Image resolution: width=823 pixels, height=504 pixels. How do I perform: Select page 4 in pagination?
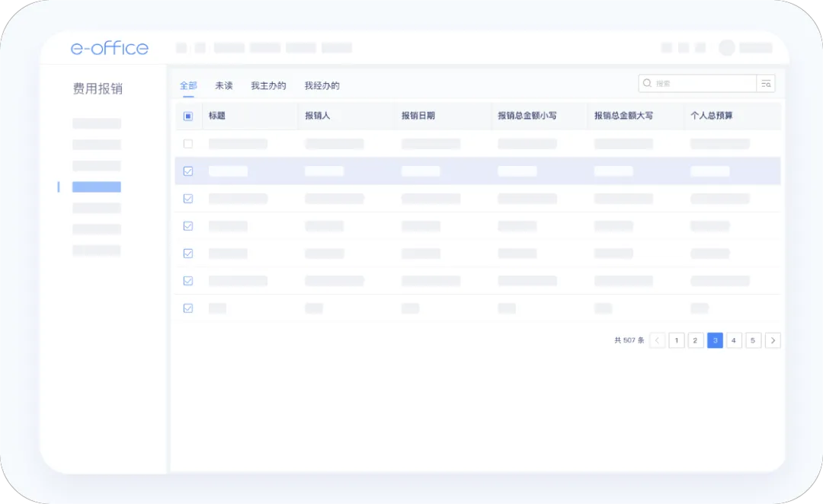pos(734,340)
